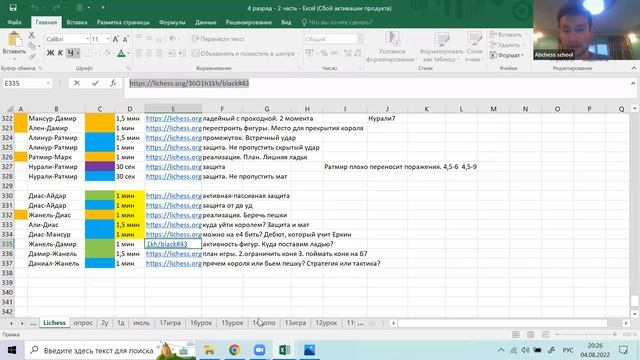
Task: Open the Рецензирование ribbon tab
Action: coord(249,22)
